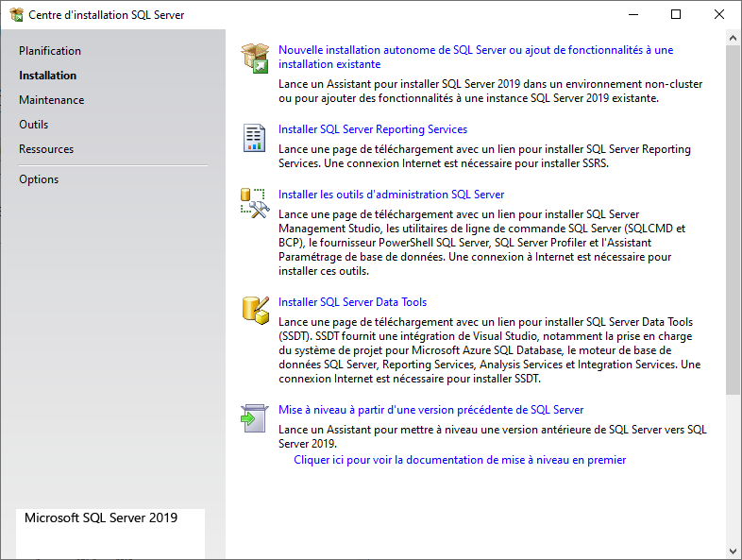The image size is (742, 560).
Task: Click the scrollbar down arrow
Action: pyautogui.click(x=733, y=552)
